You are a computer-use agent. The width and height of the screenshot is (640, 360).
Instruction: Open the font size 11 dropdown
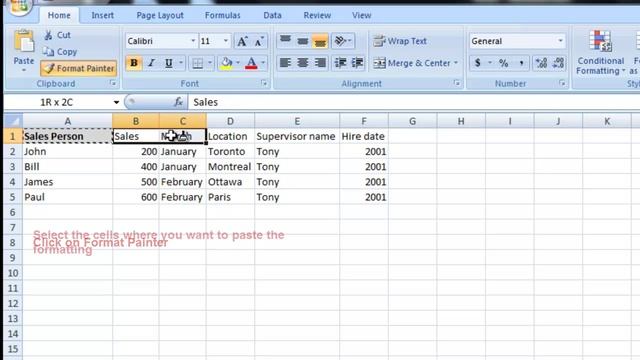coord(226,41)
